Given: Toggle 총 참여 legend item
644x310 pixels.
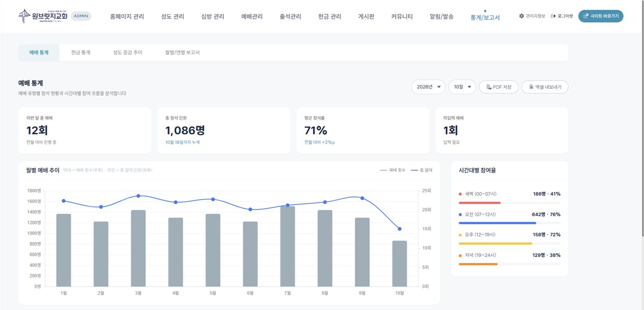Looking at the screenshot, I should tap(421, 170).
